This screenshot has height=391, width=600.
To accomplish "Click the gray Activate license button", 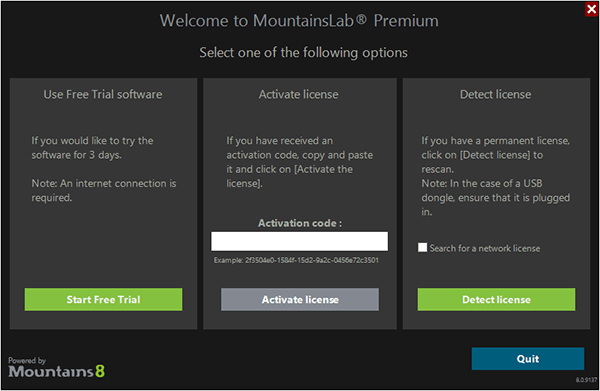I will point(300,299).
